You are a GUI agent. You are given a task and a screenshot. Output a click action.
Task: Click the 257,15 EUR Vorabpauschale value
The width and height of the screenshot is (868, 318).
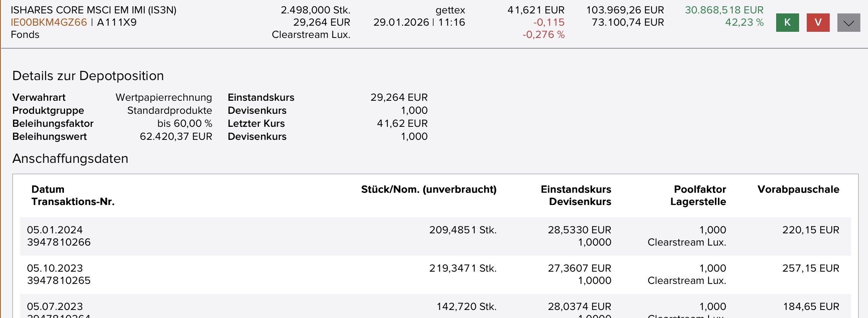click(811, 268)
